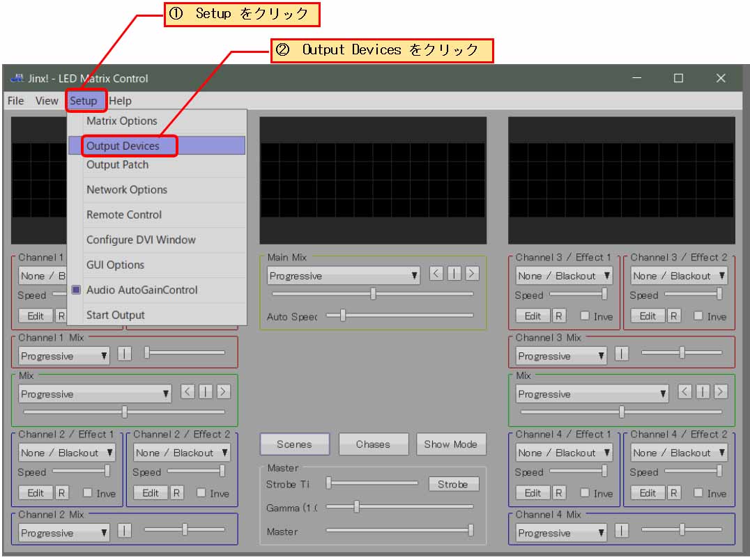
Task: Choose Matrix Options in Setup menu
Action: [122, 120]
